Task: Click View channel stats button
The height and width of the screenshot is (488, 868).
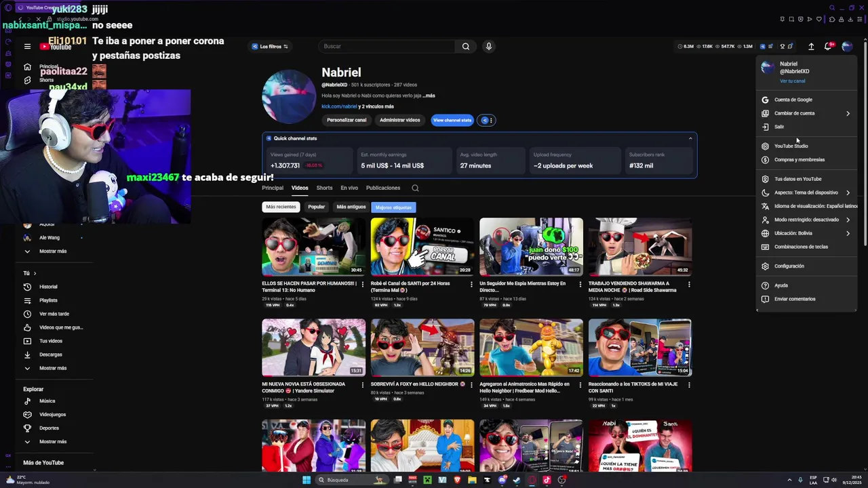Action: tap(452, 120)
